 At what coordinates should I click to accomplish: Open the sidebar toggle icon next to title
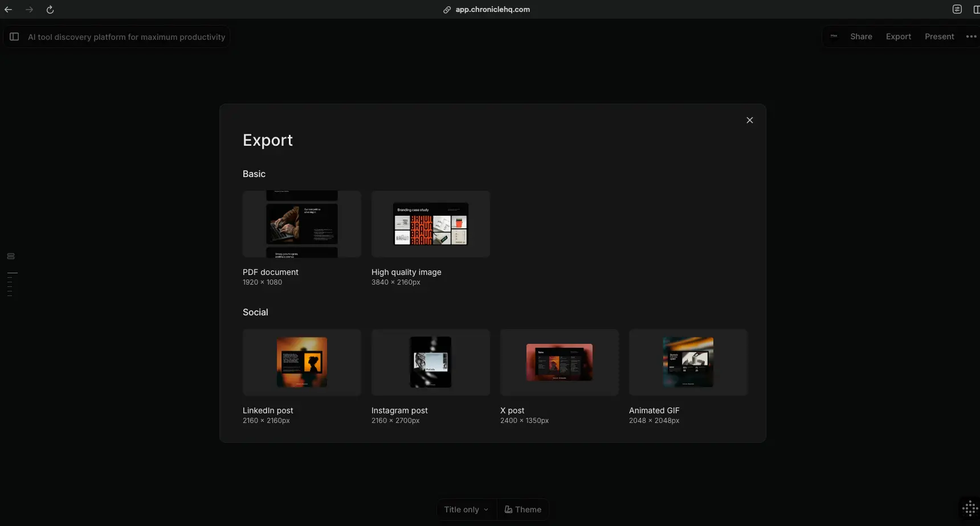tap(14, 36)
